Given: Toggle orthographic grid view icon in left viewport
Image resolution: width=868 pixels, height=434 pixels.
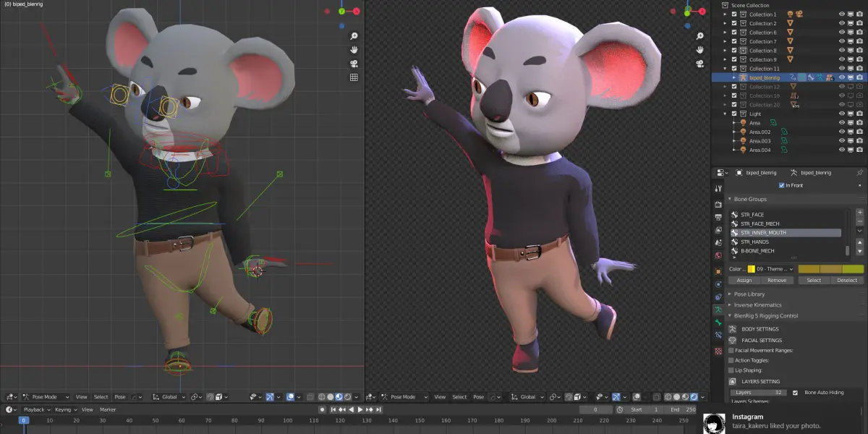Looking at the screenshot, I should coord(354,77).
